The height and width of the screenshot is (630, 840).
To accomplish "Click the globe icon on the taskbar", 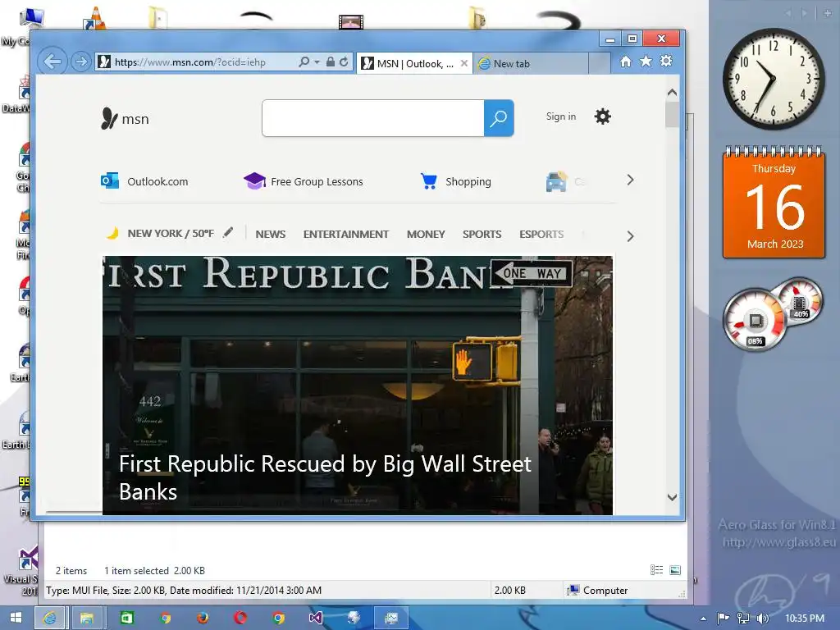I will coord(354,618).
